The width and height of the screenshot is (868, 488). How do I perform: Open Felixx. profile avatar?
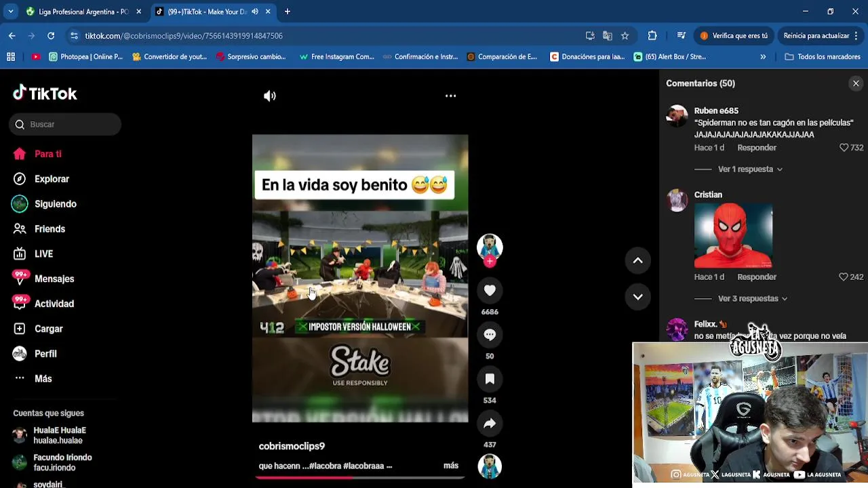[x=677, y=330]
